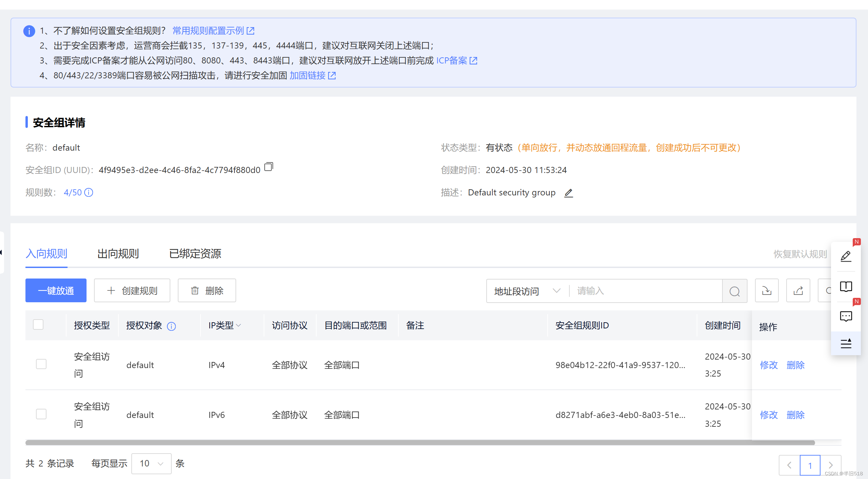Click the rule count info icon
Image resolution: width=868 pixels, height=479 pixels.
tap(89, 193)
